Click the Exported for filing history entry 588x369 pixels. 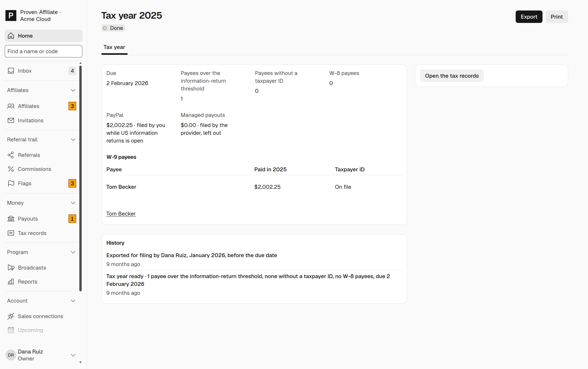192,255
